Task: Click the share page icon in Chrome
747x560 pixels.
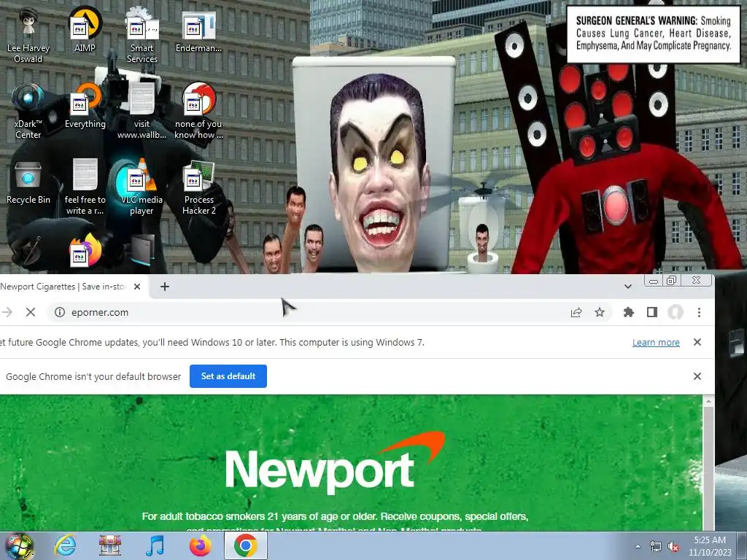Action: click(576, 312)
